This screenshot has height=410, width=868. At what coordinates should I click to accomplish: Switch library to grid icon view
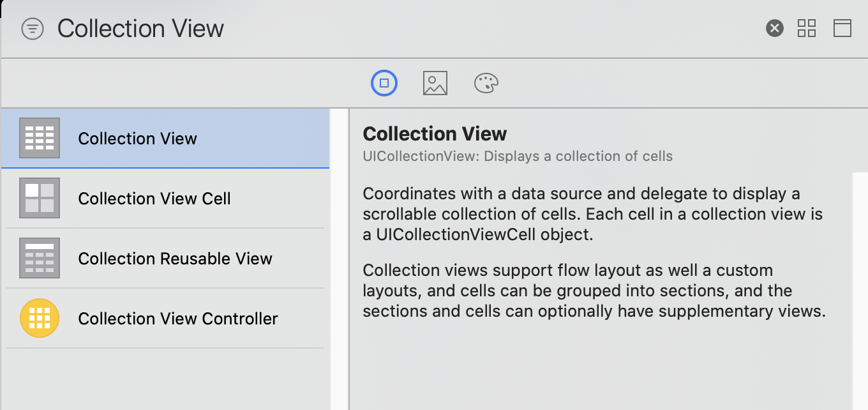coord(807,28)
